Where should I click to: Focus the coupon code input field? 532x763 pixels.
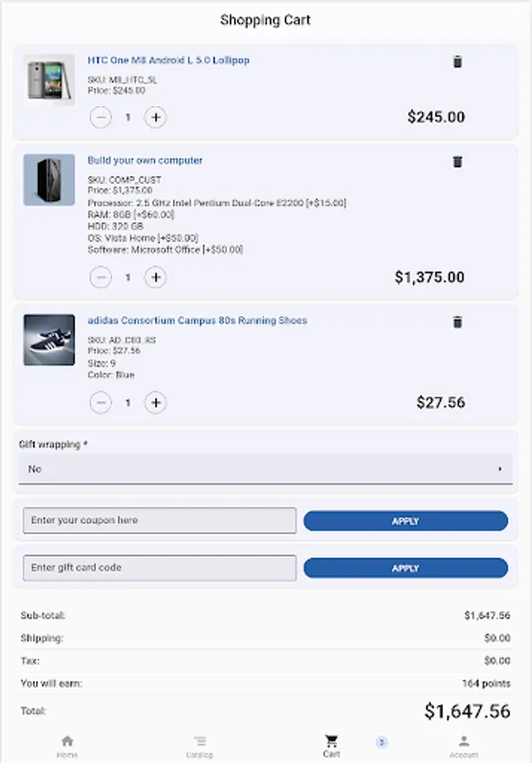tap(159, 521)
